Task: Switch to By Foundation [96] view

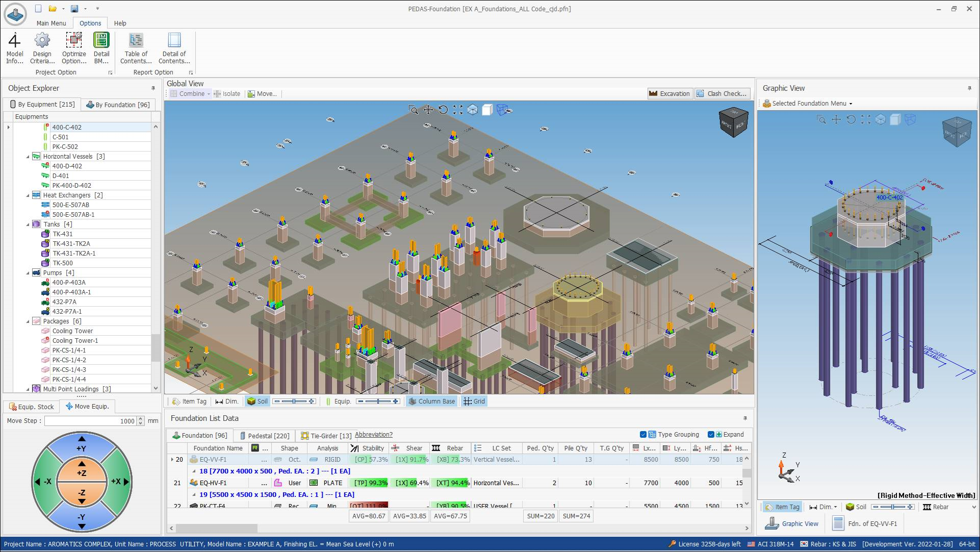Action: [118, 105]
